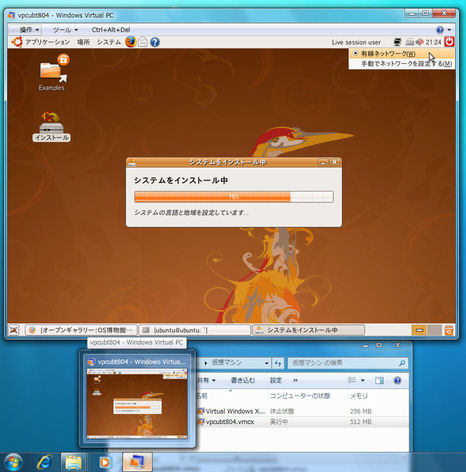Send Ctrl+Alt+Del to the virtual machine
This screenshot has height=472, width=466.
[x=111, y=30]
